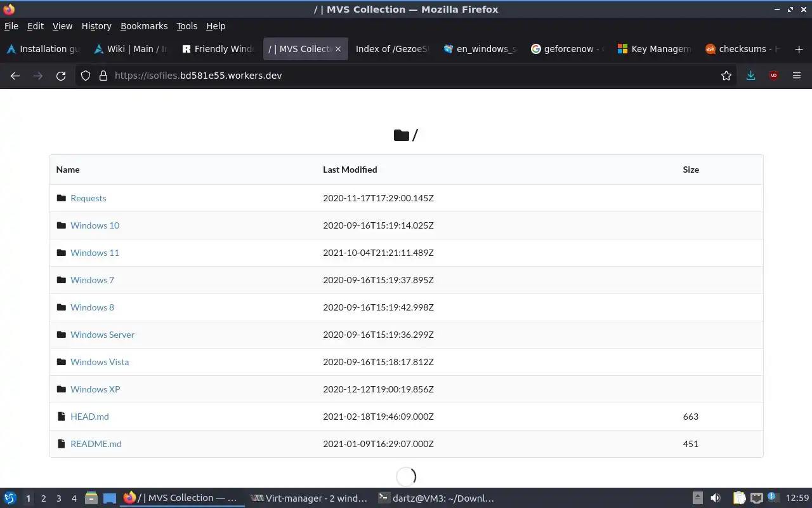Open the Windows Vista folder link
The image size is (812, 508).
tap(100, 362)
